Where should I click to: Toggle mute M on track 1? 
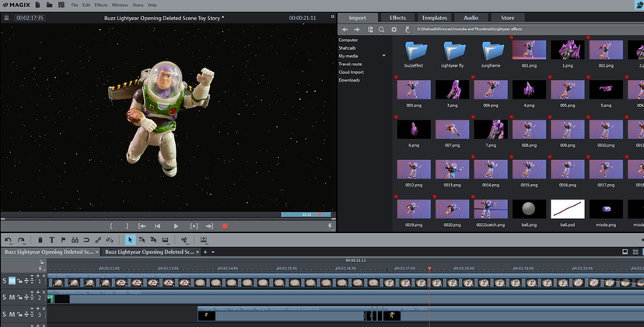point(12,281)
